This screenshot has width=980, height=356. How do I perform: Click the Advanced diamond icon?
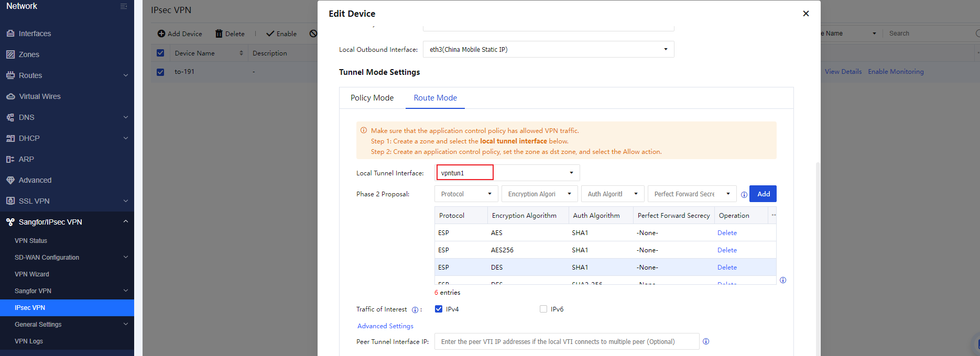pyautogui.click(x=10, y=180)
